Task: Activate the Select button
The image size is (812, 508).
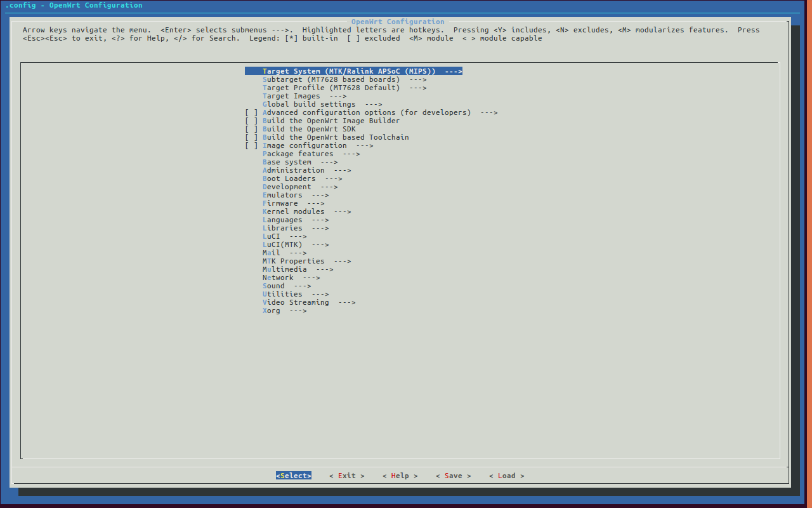Action: 293,475
